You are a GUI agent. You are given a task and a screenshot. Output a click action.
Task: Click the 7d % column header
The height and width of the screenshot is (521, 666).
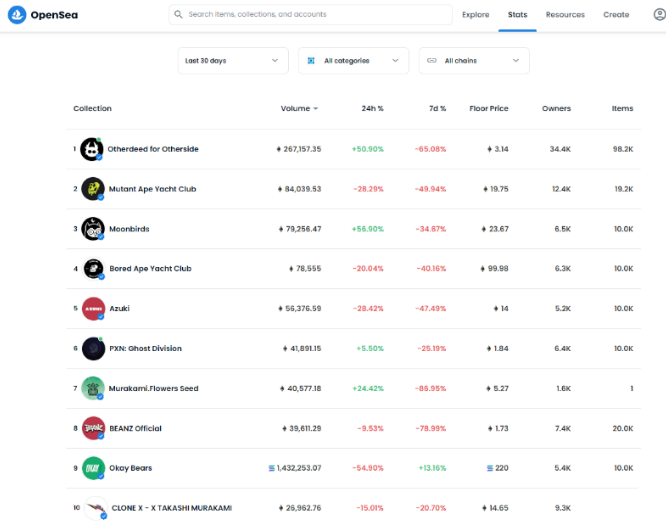pyautogui.click(x=437, y=109)
